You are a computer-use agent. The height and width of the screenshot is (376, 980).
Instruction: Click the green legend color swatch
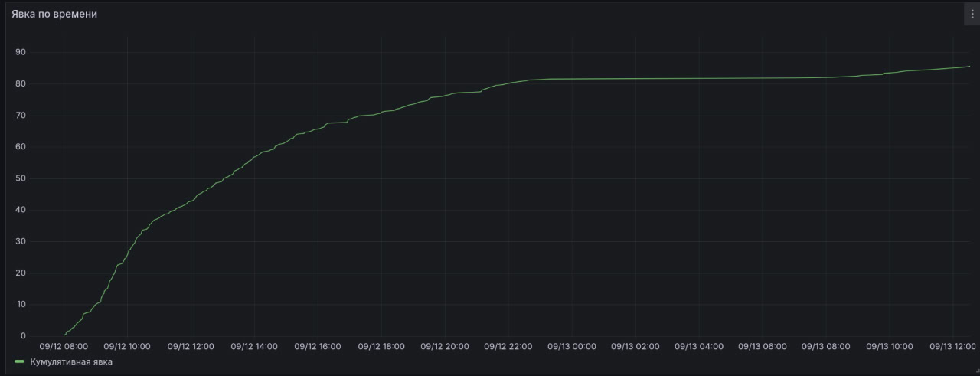(x=20, y=361)
